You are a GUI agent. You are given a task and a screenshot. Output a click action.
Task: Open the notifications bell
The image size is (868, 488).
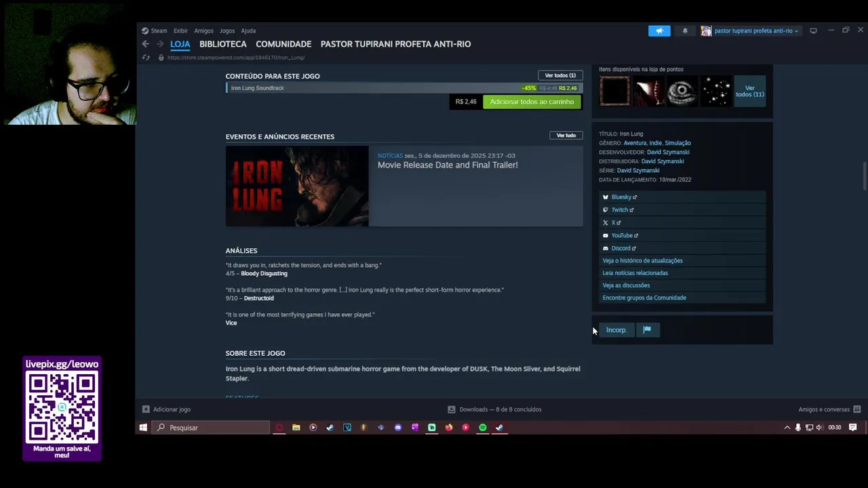coord(685,30)
